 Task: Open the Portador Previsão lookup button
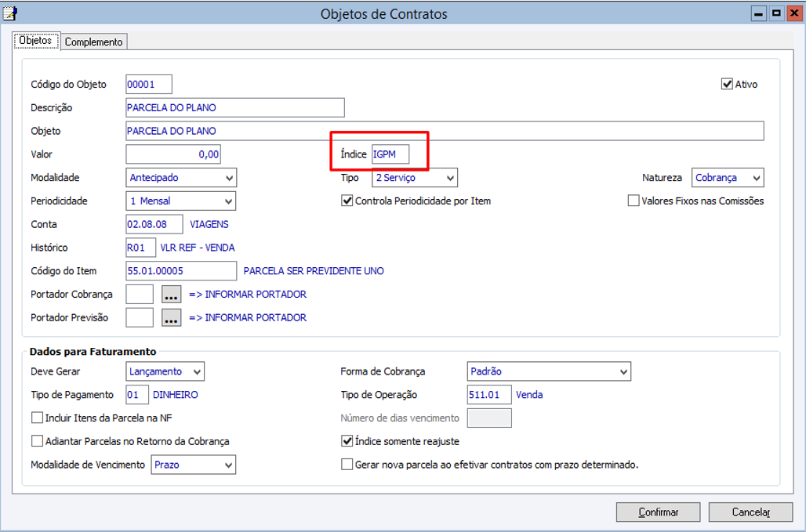(x=172, y=318)
